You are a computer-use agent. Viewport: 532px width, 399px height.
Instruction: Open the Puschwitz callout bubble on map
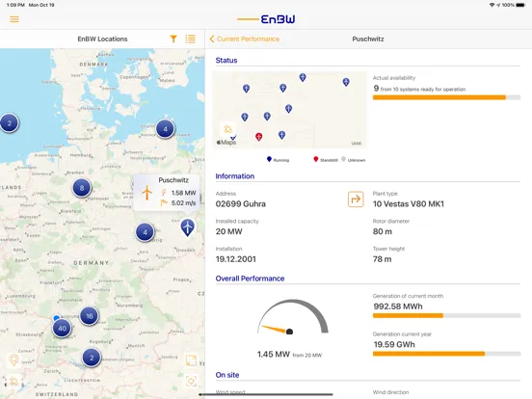[167, 193]
